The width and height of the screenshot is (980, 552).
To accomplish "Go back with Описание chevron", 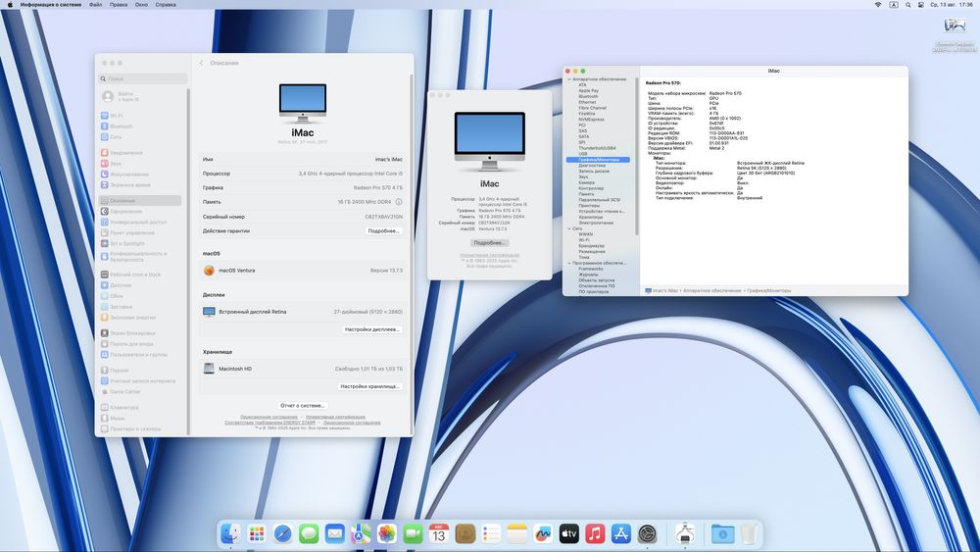I will 201,63.
